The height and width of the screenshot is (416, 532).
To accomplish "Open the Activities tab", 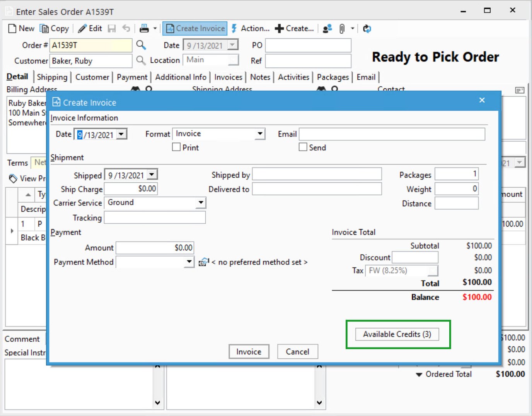I will [293, 77].
